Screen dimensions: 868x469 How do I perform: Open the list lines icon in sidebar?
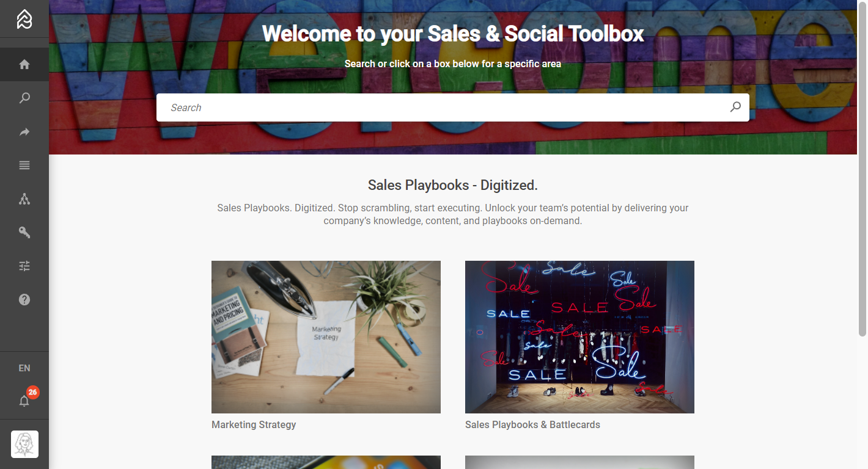click(24, 165)
